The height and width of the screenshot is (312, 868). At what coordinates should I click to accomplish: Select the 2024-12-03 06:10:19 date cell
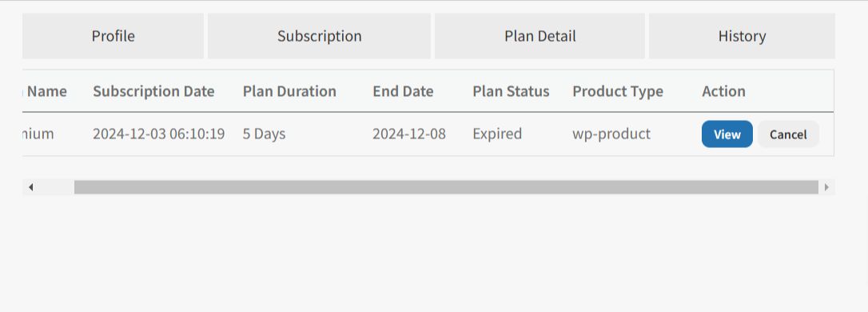158,134
